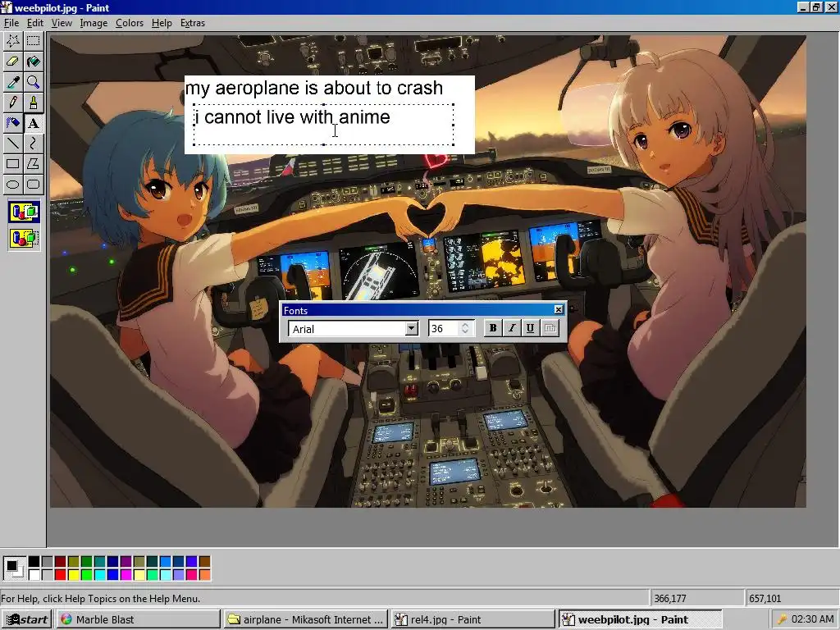Screen dimensions: 840x630
Task: Click weebpilot.jpg - Paint taskbar button
Action: tap(640, 619)
